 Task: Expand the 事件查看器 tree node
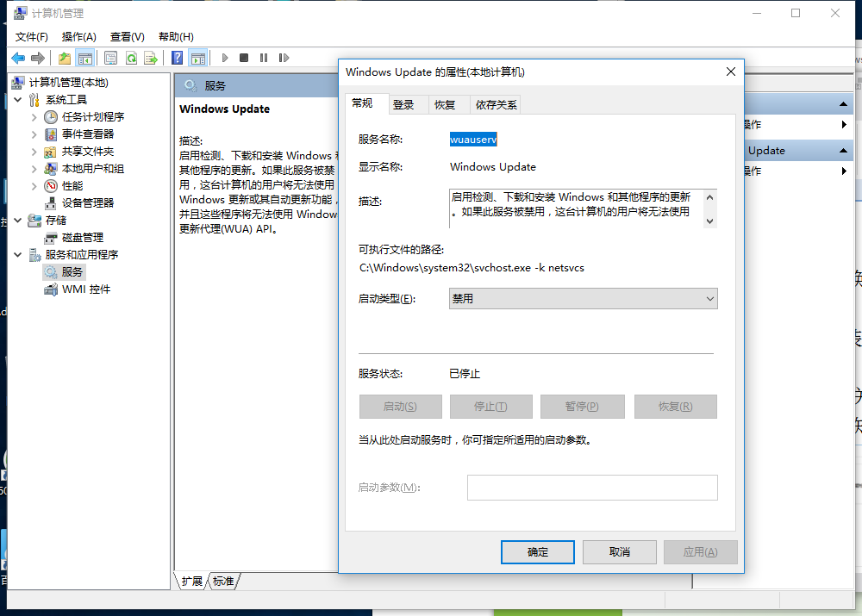[34, 134]
